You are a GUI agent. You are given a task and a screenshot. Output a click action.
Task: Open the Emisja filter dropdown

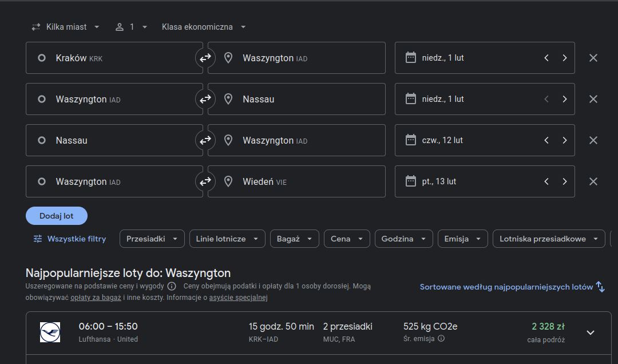point(463,239)
